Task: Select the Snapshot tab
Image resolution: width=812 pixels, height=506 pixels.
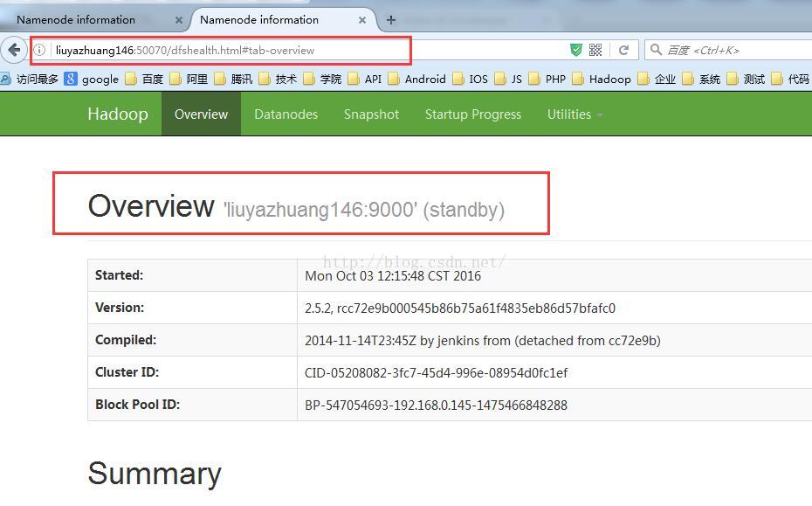Action: click(371, 114)
